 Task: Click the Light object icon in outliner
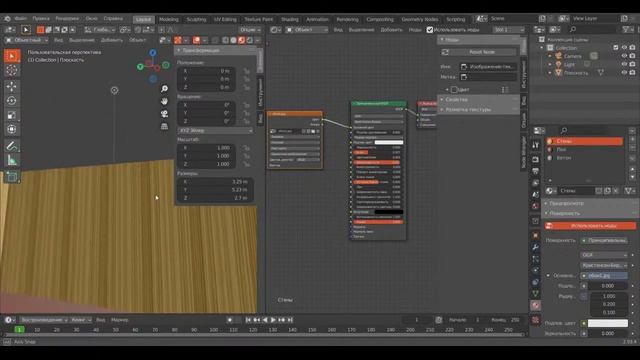click(558, 64)
